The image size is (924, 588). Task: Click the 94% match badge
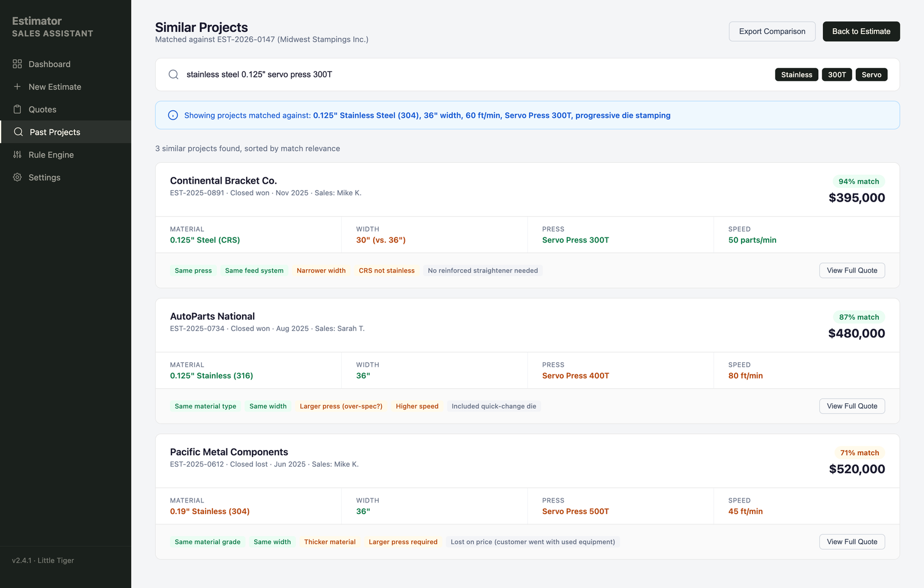pyautogui.click(x=859, y=181)
